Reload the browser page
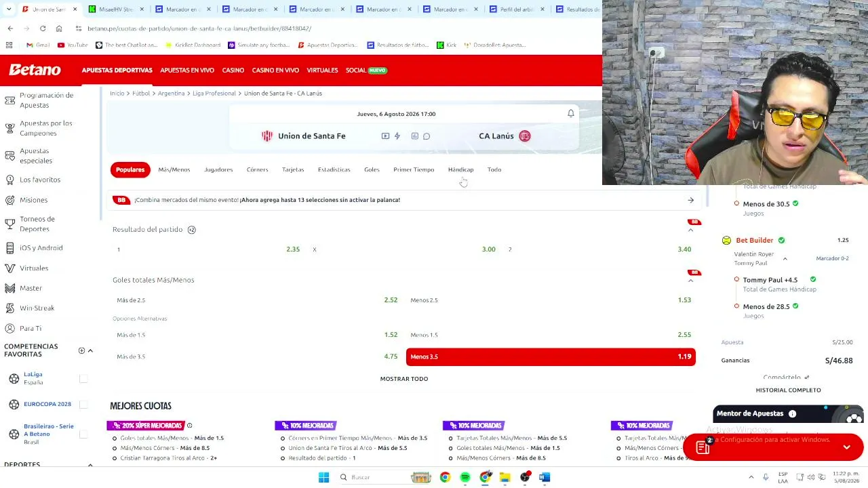Viewport: 868px width, 488px height. click(43, 28)
